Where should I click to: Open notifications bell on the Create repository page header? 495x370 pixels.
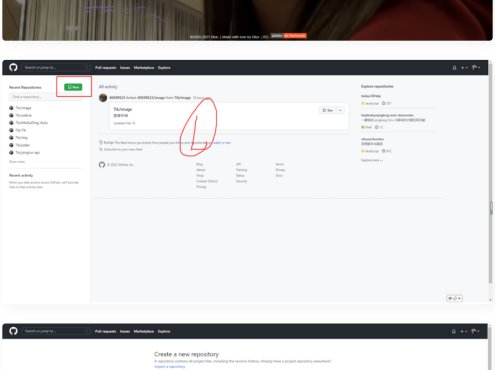[454, 331]
